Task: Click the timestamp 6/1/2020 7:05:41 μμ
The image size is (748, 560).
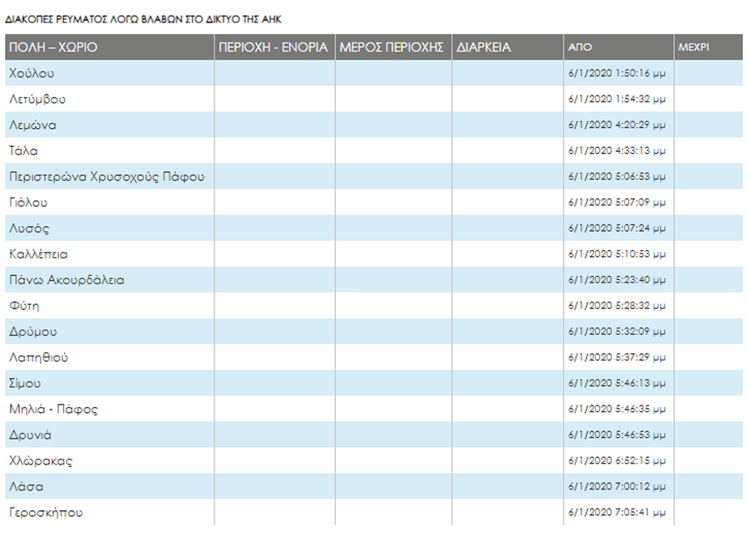Action: click(617, 512)
